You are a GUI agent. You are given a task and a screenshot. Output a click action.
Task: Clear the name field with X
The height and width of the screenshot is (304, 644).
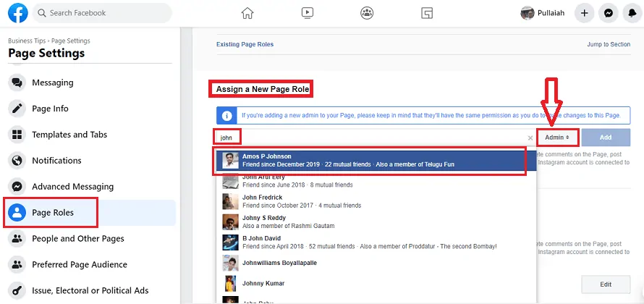click(x=530, y=138)
